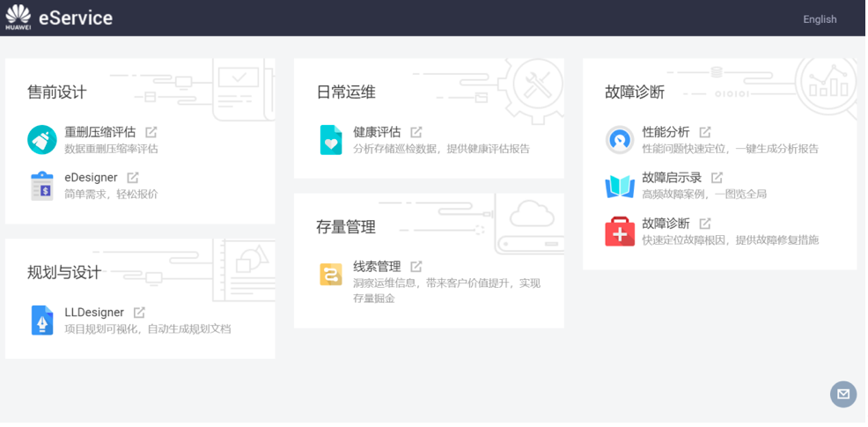
Task: Click description 性能问题快速定位，一键生成分析报告
Action: pyautogui.click(x=730, y=149)
